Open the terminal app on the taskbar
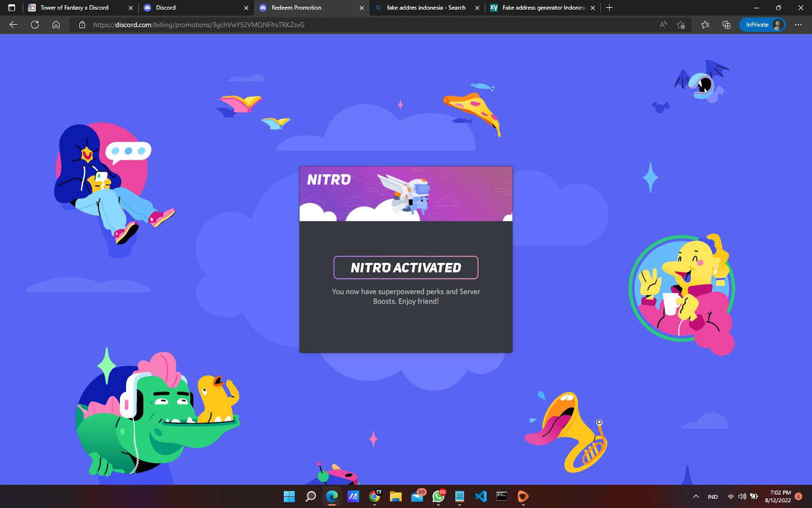The width and height of the screenshot is (812, 508). (502, 496)
